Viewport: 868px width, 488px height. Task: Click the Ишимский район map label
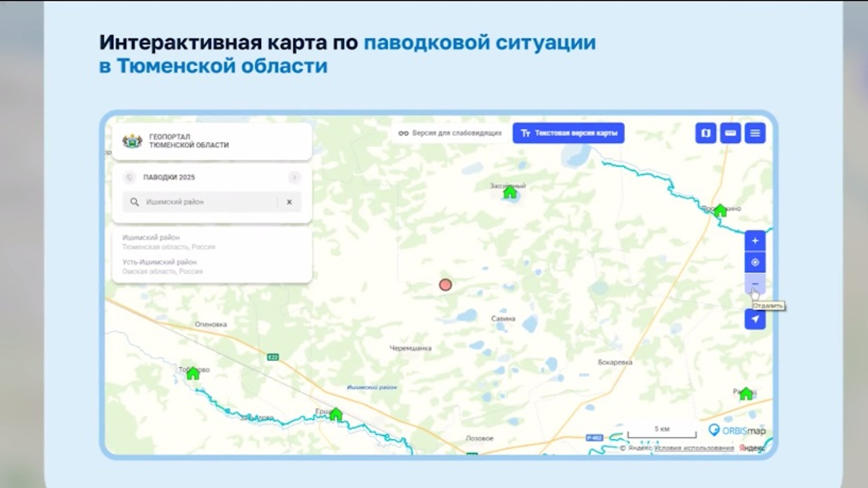click(372, 387)
